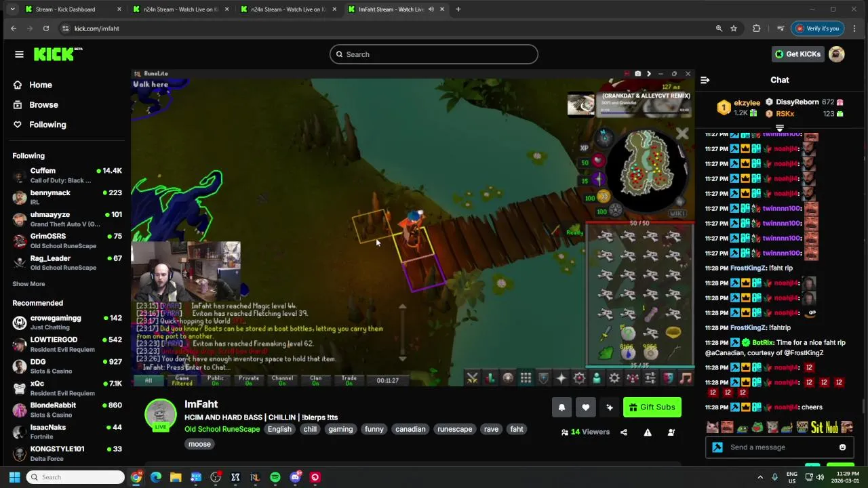This screenshot has width=868, height=488.
Task: Open the RuneScape magic spellbook tab
Action: (579, 378)
